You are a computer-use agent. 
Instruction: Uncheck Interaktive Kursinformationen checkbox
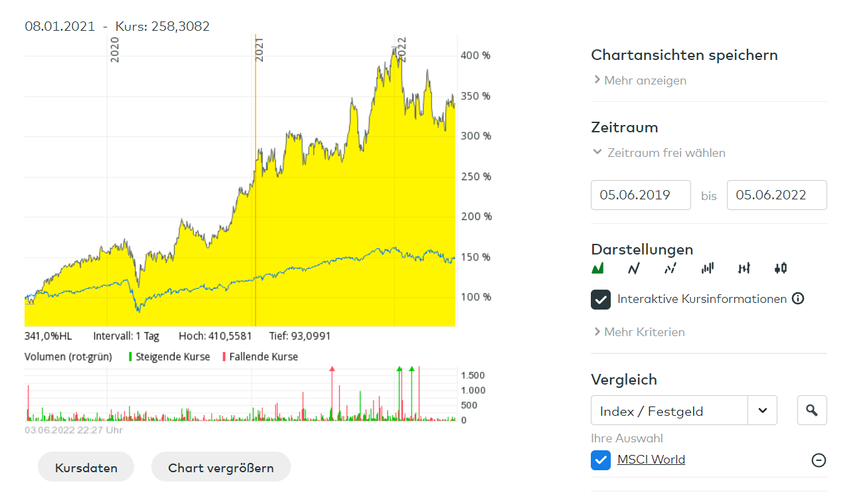[601, 299]
